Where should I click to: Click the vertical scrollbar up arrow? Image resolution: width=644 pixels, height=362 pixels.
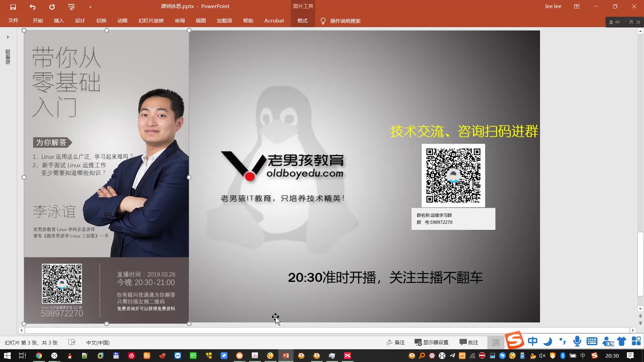640,31
